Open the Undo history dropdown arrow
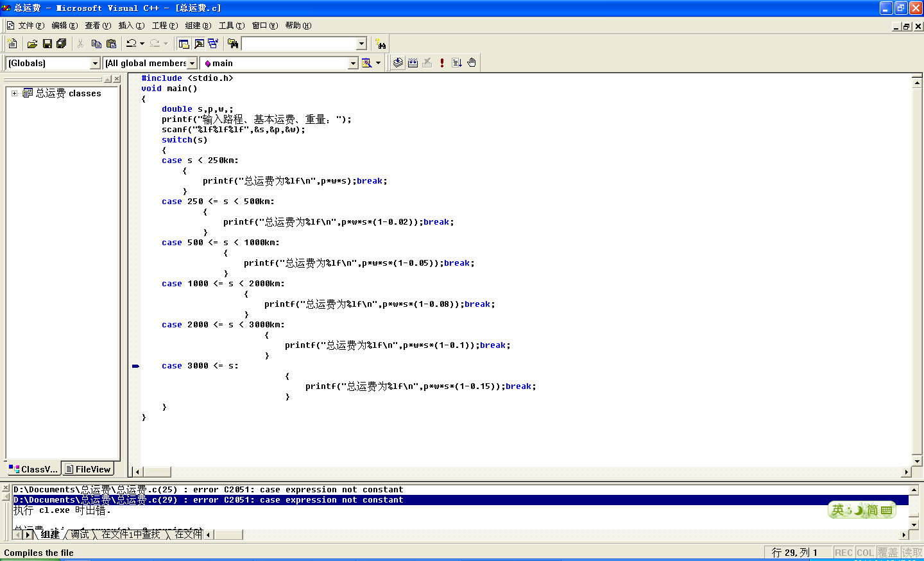 (x=142, y=44)
